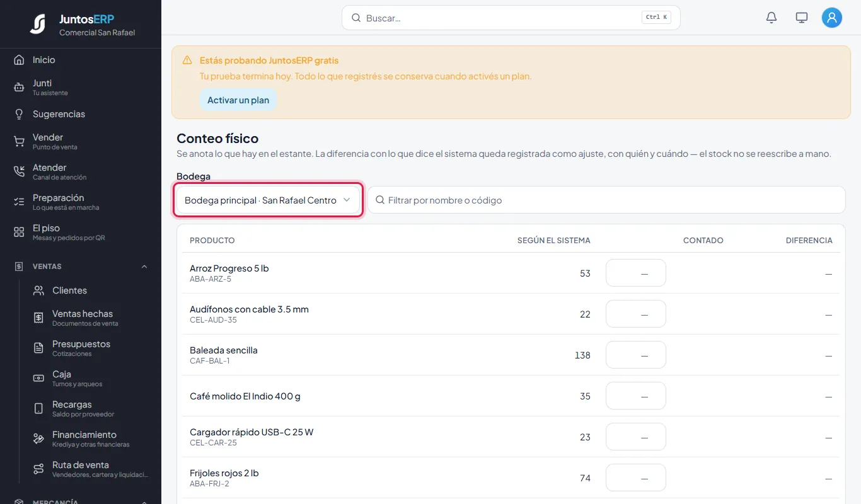Open Vender Punto de venta
861x504 pixels.
pyautogui.click(x=81, y=142)
